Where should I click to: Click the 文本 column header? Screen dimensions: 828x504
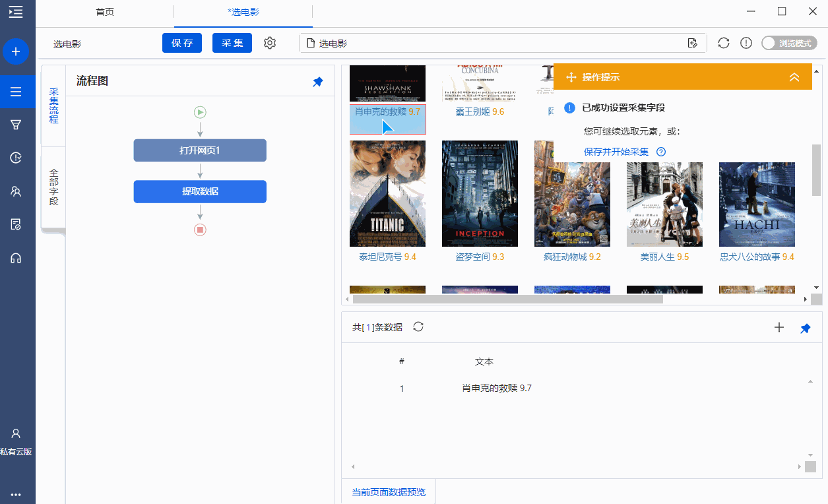coord(484,362)
